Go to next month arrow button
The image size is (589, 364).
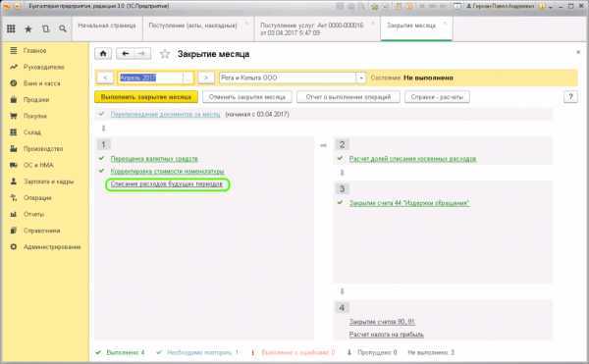click(x=206, y=78)
